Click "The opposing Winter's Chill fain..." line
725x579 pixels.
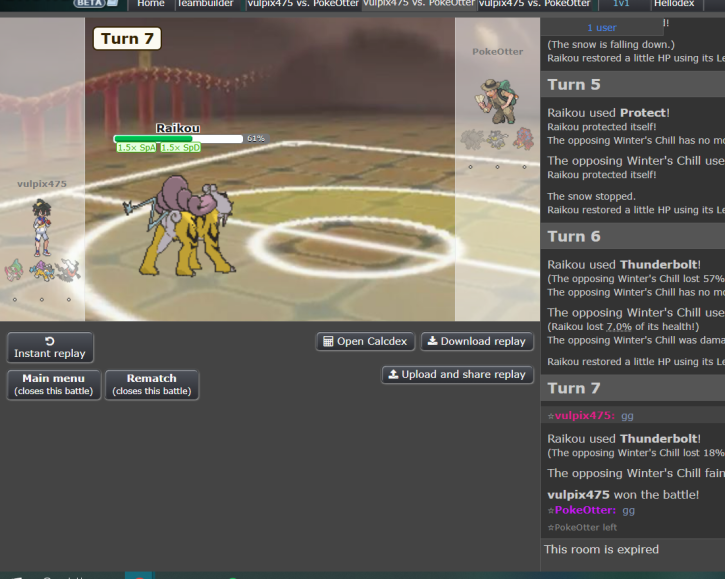click(636, 473)
